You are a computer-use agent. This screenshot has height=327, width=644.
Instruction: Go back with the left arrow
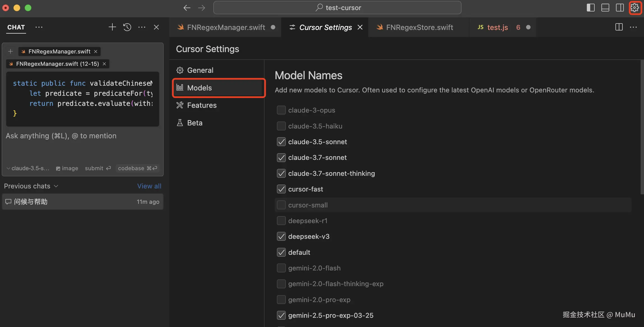(x=187, y=8)
